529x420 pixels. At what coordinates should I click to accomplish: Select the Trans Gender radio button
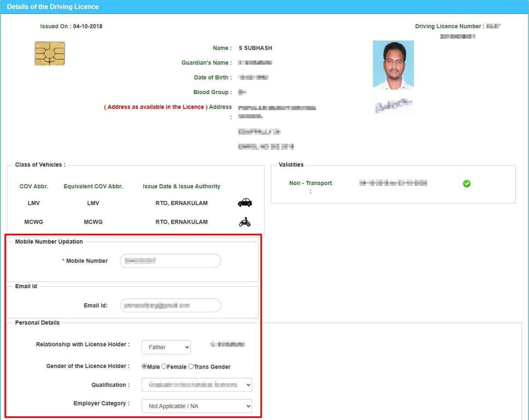pos(190,366)
